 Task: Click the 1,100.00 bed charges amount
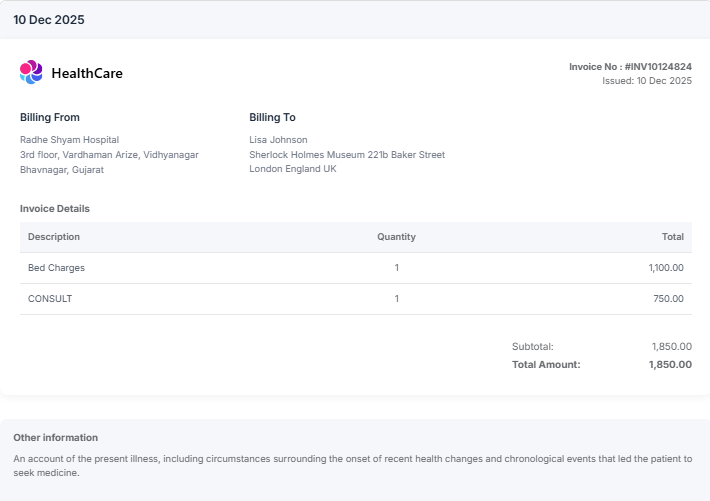point(665,268)
